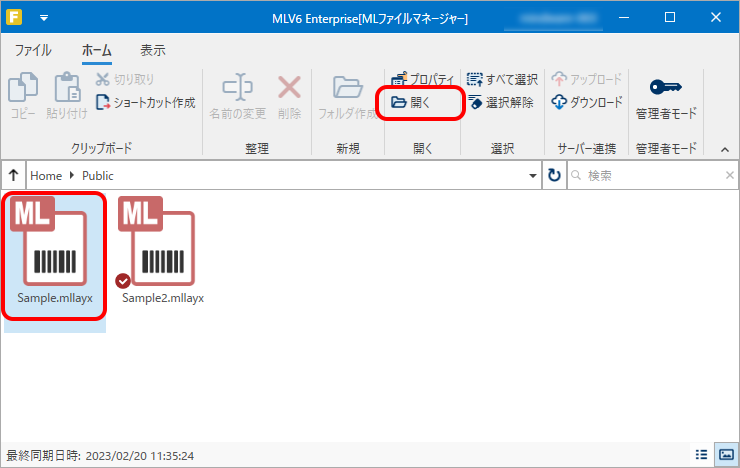Create shortcut with ショートカット作成

coord(145,102)
